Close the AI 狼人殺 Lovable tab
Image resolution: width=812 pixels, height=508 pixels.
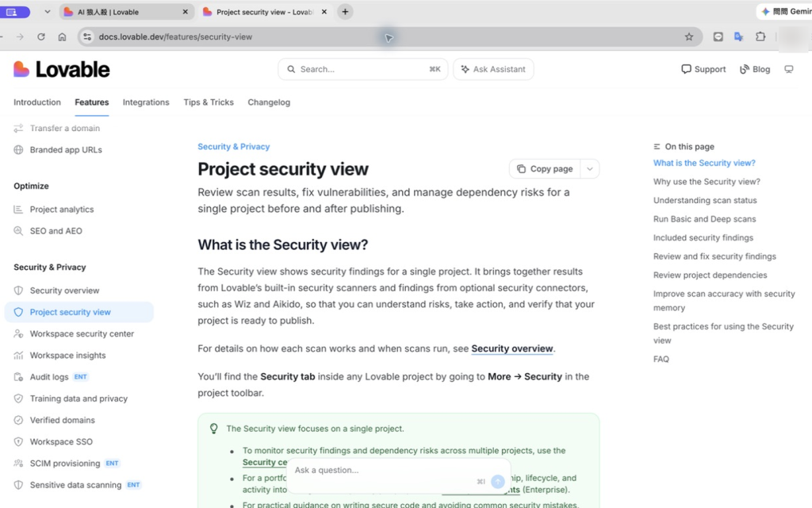pos(186,11)
